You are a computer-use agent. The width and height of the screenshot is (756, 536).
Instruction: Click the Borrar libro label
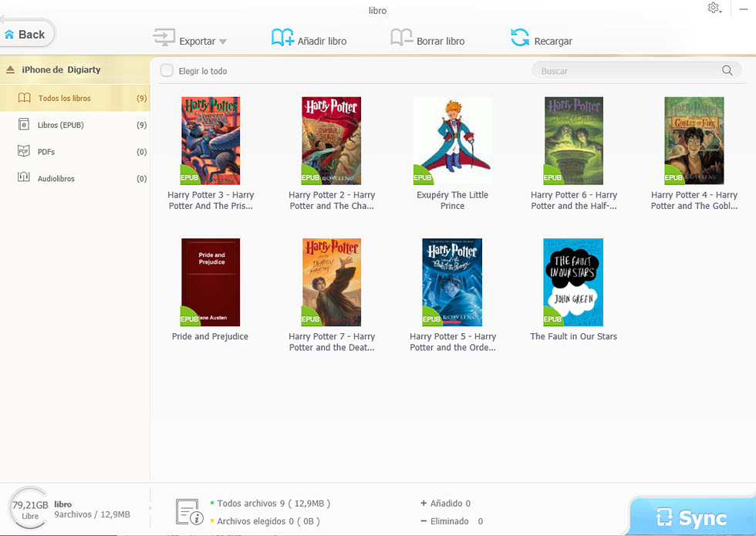(440, 42)
